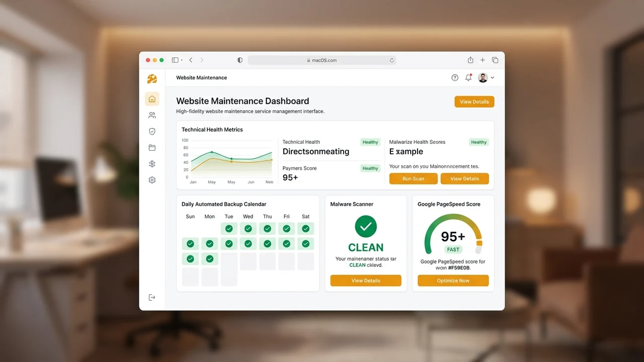The height and width of the screenshot is (362, 644).
Task: Open the user avatar dropdown chevron
Action: (x=493, y=77)
